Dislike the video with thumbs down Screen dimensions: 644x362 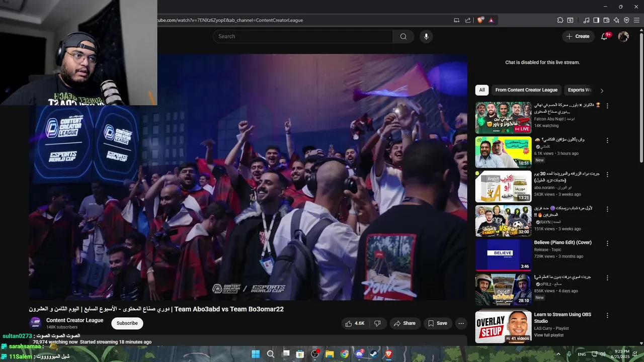[377, 323]
